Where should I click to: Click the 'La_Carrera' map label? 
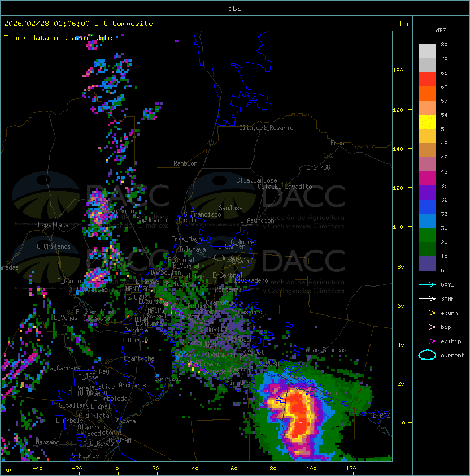(64, 369)
